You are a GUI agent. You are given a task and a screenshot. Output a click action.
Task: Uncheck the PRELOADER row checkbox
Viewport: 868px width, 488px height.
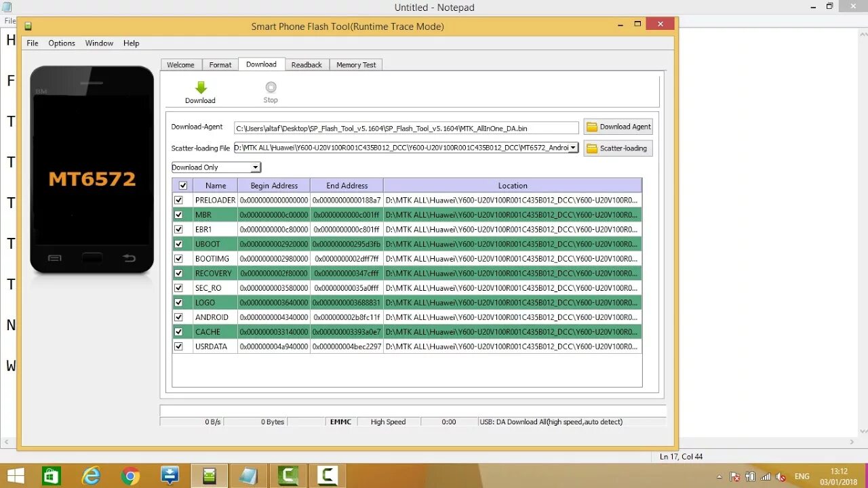[178, 200]
